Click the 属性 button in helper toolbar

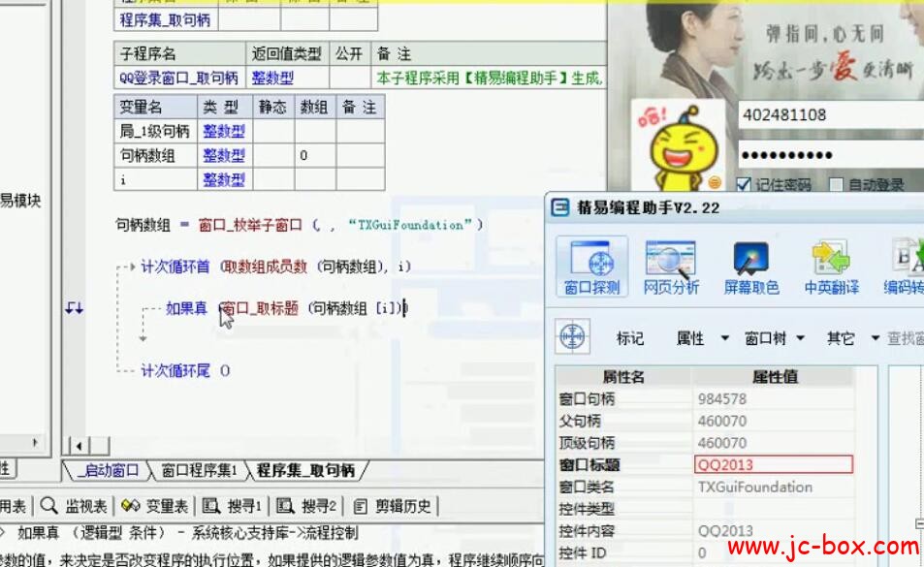click(x=690, y=338)
